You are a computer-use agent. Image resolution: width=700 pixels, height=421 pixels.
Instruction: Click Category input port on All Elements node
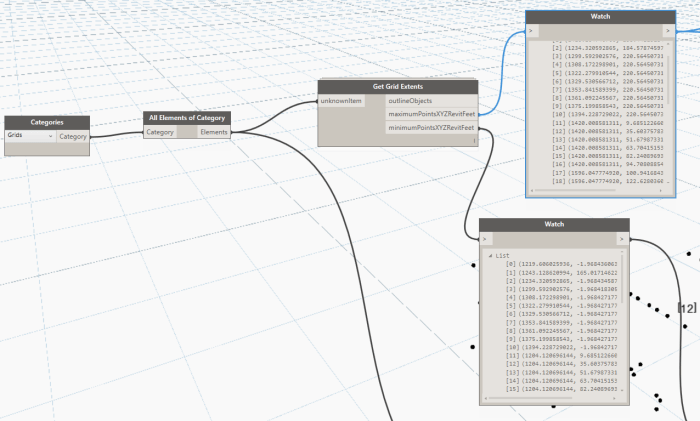(x=160, y=131)
